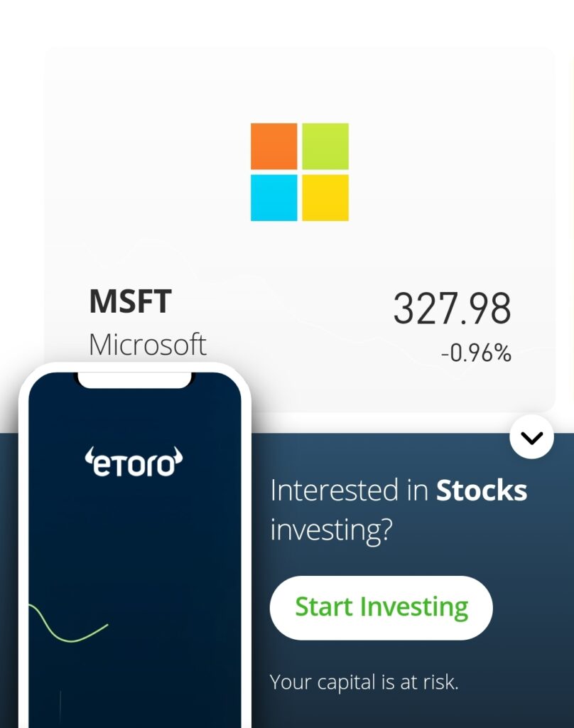The width and height of the screenshot is (574, 728).
Task: Open the Stocks investing link
Action: tap(480, 489)
